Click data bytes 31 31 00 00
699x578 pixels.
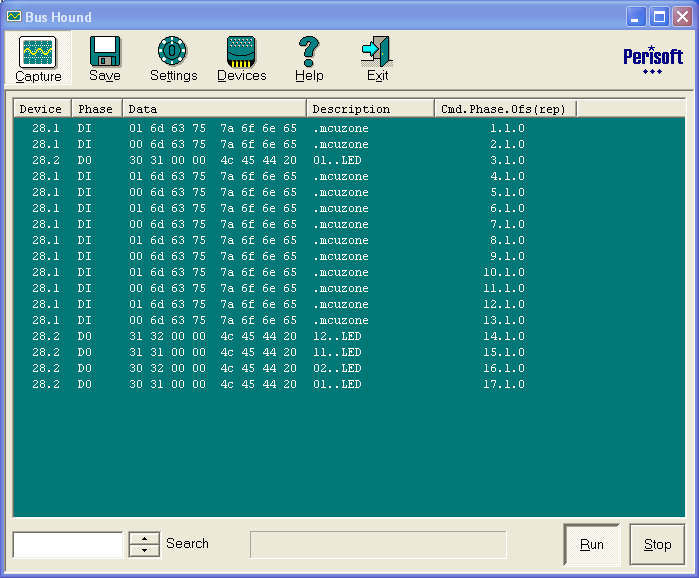click(x=168, y=353)
